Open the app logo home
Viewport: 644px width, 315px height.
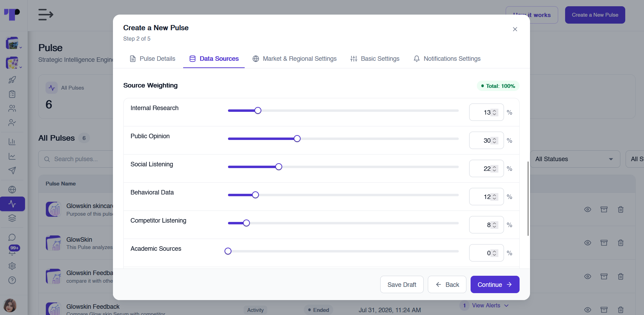tap(12, 15)
